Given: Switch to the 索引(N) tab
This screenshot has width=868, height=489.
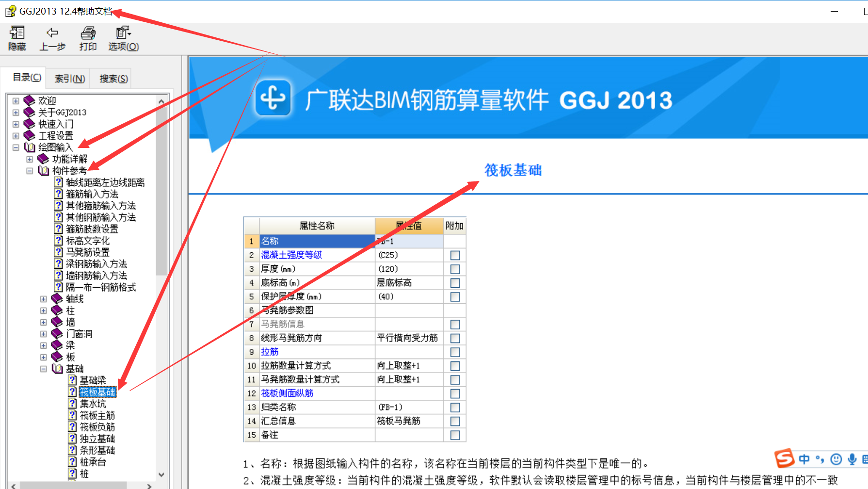Looking at the screenshot, I should point(69,79).
